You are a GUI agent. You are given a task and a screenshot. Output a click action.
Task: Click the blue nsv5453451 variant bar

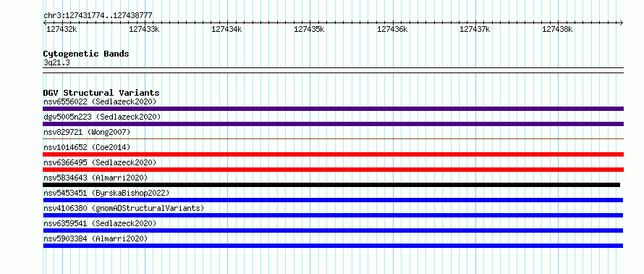click(333, 200)
